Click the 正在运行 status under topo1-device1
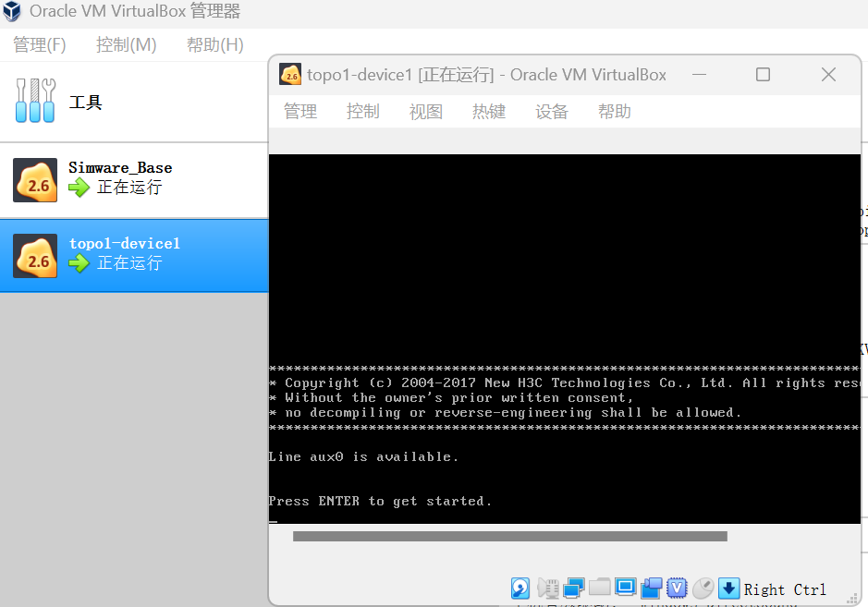868x607 pixels. coord(129,263)
